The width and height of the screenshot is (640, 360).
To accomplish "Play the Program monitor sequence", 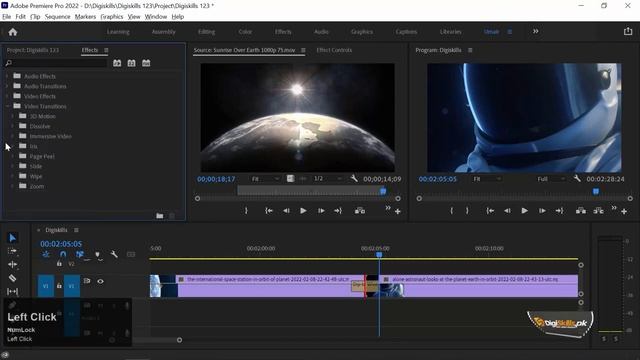I will 524,211.
